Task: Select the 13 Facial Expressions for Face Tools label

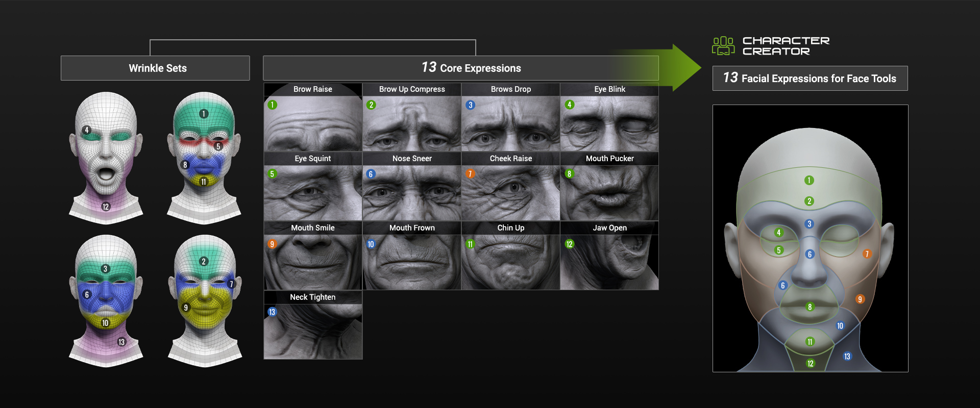Action: (x=810, y=79)
